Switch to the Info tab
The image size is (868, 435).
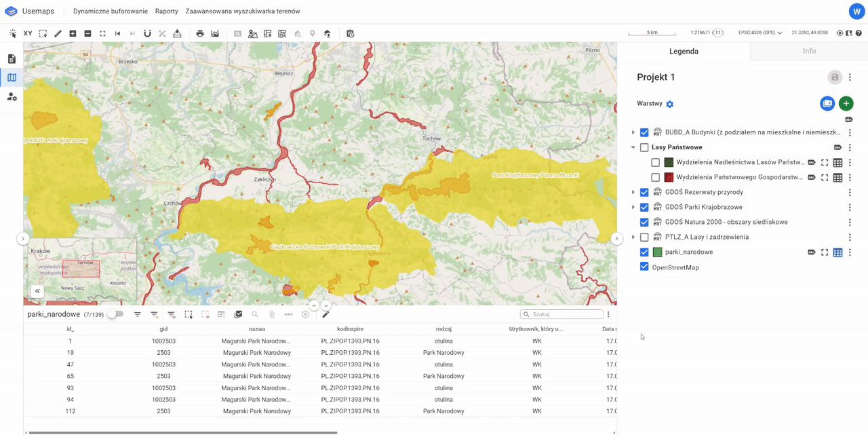[x=809, y=51]
